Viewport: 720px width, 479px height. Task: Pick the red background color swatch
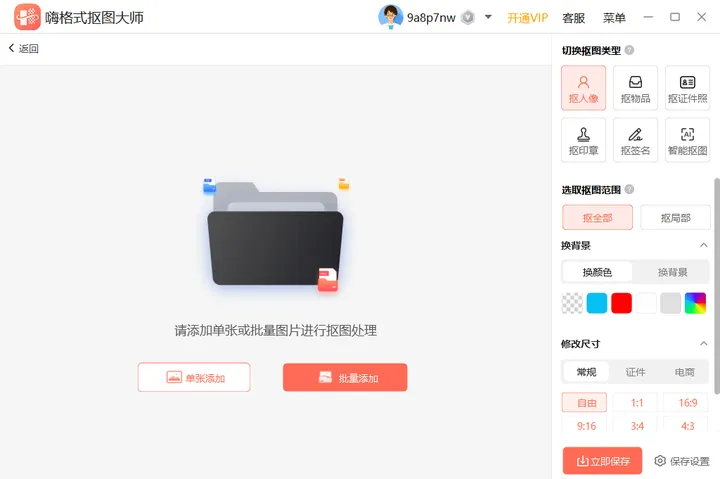[x=621, y=303]
